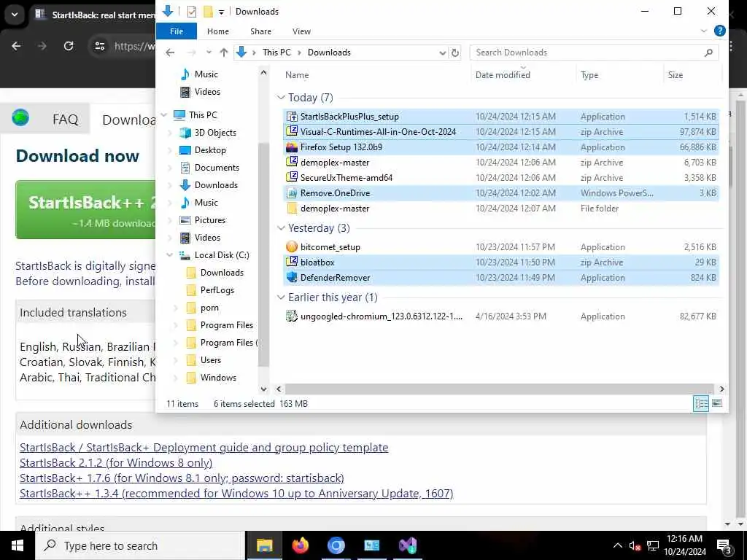This screenshot has width=747, height=560.
Task: Open the View ribbon tab
Action: (301, 31)
